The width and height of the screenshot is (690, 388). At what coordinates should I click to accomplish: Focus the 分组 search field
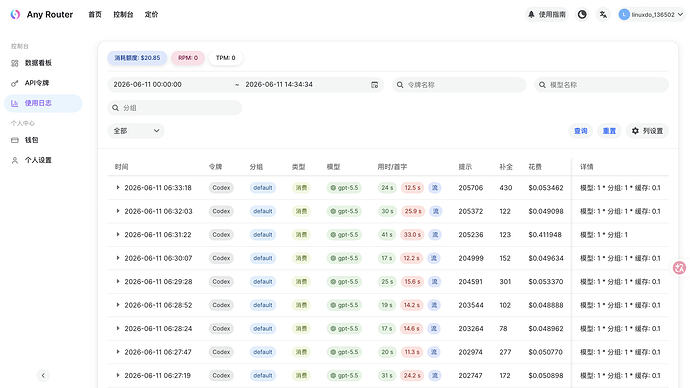(175, 108)
